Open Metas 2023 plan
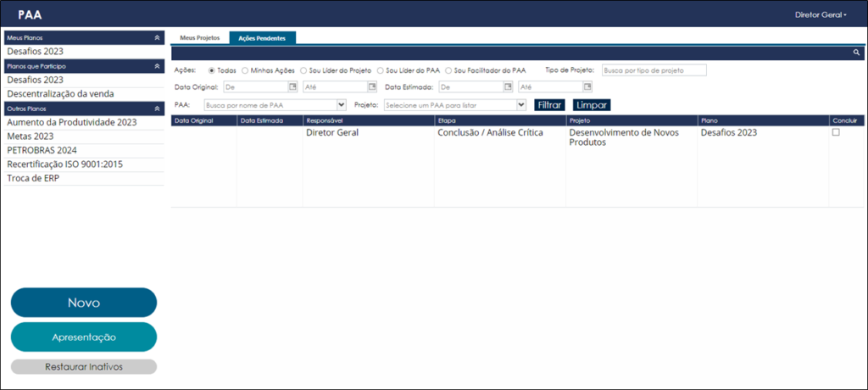This screenshot has height=390, width=868. point(84,136)
